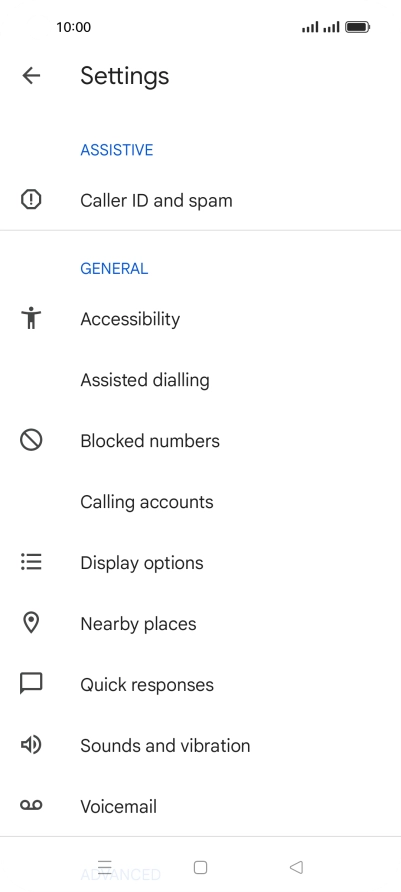Open Quick responses
The height and width of the screenshot is (892, 401).
[x=200, y=684]
